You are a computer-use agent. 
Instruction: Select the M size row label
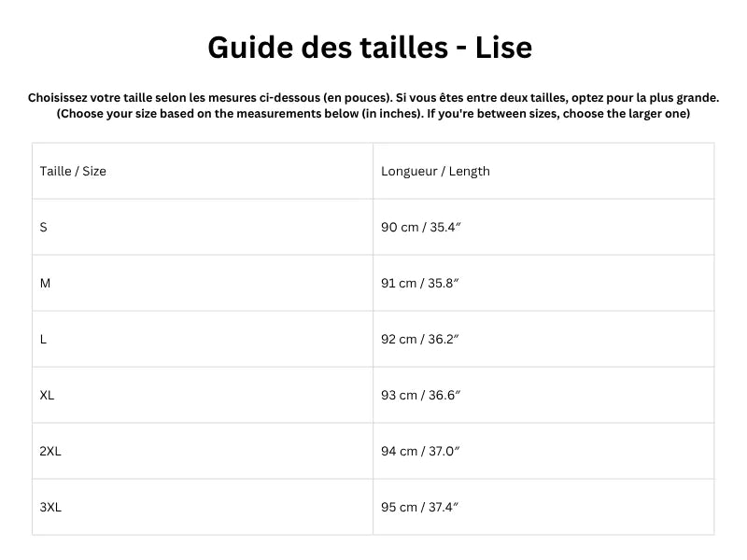(x=45, y=283)
